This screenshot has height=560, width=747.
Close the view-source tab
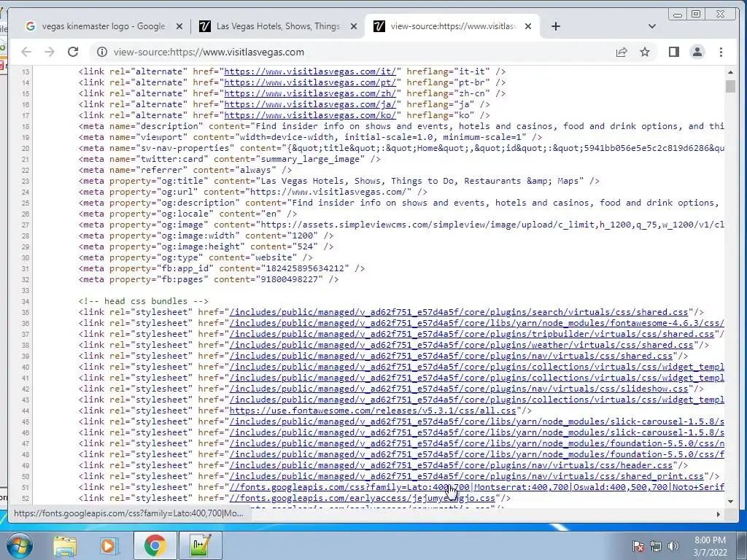click(x=528, y=26)
